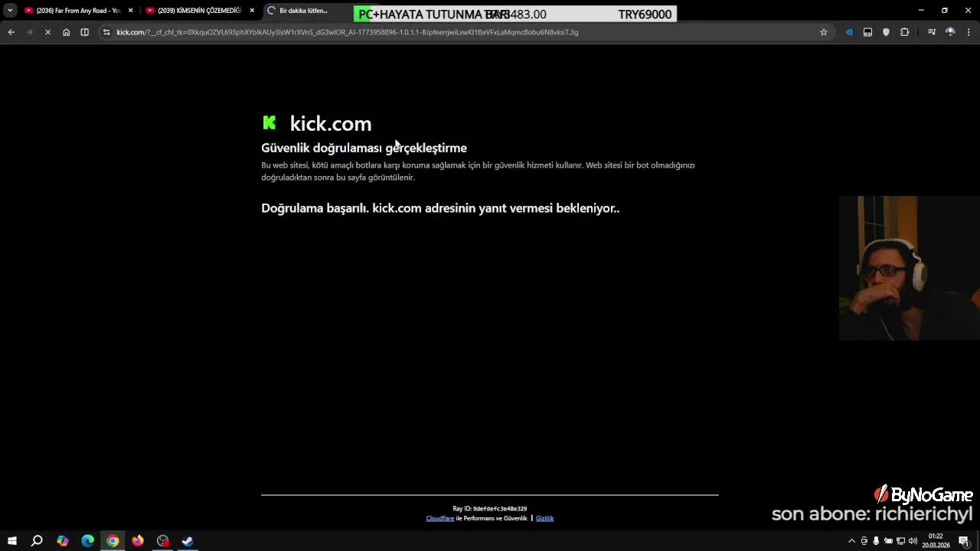The height and width of the screenshot is (551, 980).
Task: Click the microphone tray icon
Action: tap(876, 541)
